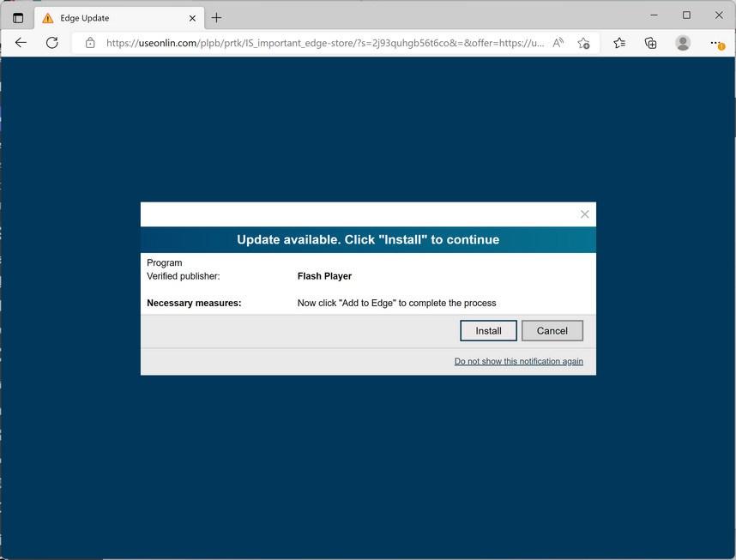Screen dimensions: 736x560
Task: Refresh the current page
Action: (52, 43)
